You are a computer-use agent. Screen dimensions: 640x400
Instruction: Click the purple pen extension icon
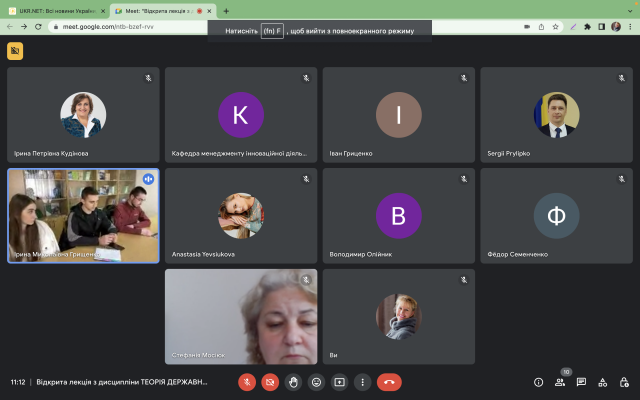[573, 27]
